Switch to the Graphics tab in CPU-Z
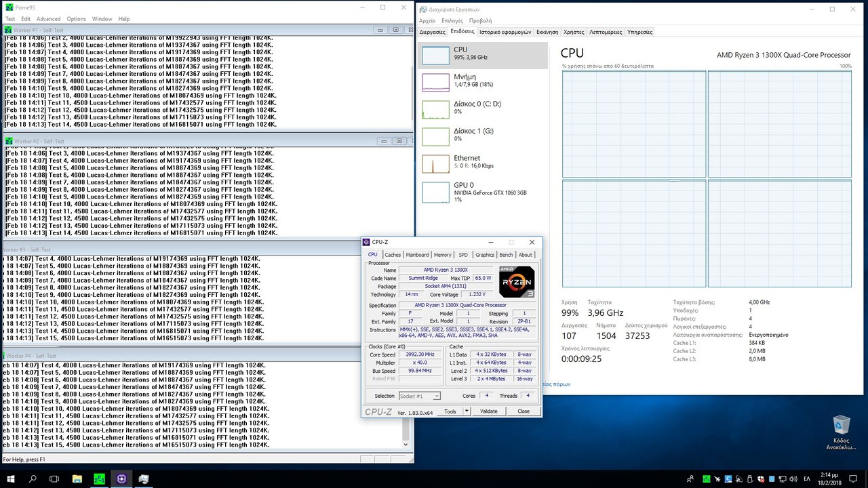This screenshot has width=868, height=488. [x=485, y=255]
